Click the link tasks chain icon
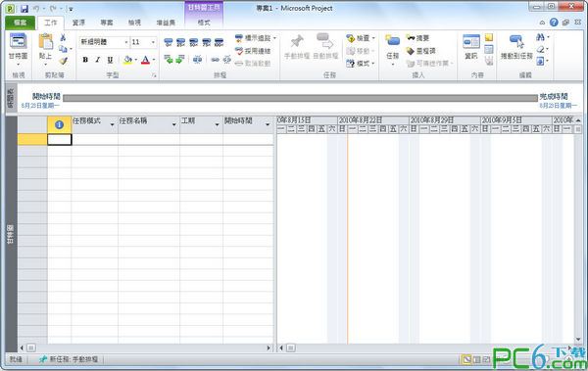Image resolution: width=588 pixels, height=371 pixels. [215, 60]
